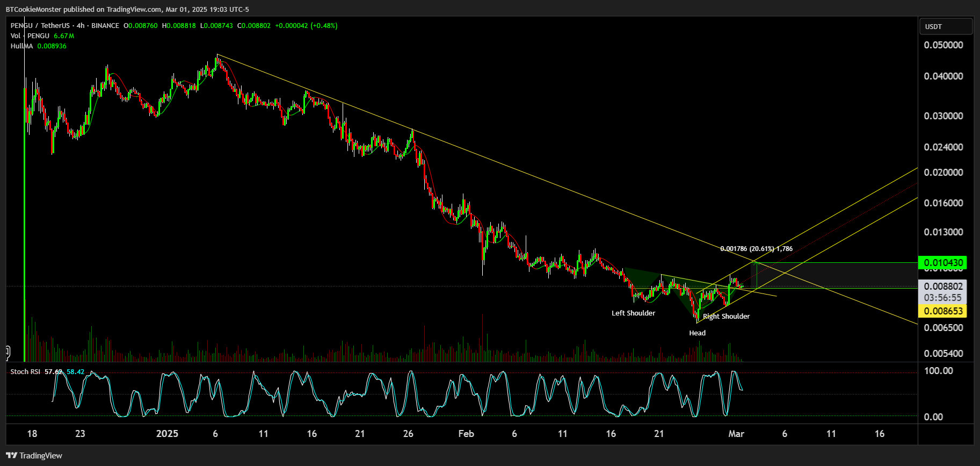This screenshot has height=466, width=980.
Task: Click the Stoch RSI value 58.42
Action: pyautogui.click(x=75, y=371)
